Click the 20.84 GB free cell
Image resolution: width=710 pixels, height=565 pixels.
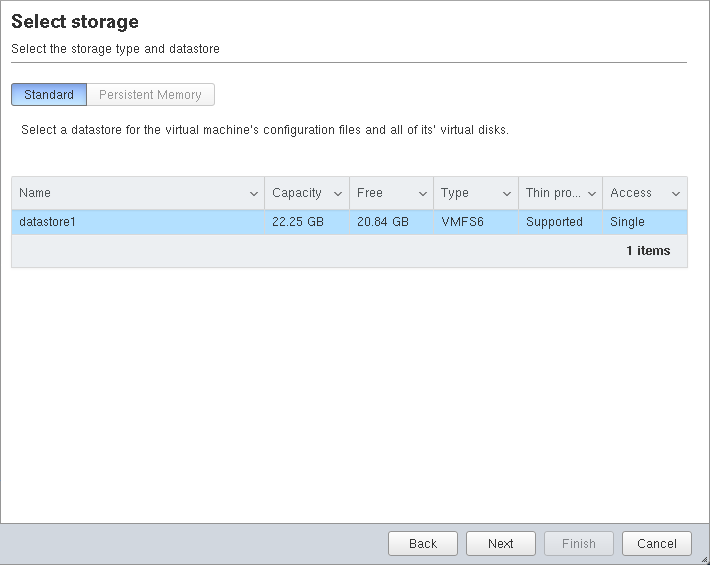pos(392,222)
